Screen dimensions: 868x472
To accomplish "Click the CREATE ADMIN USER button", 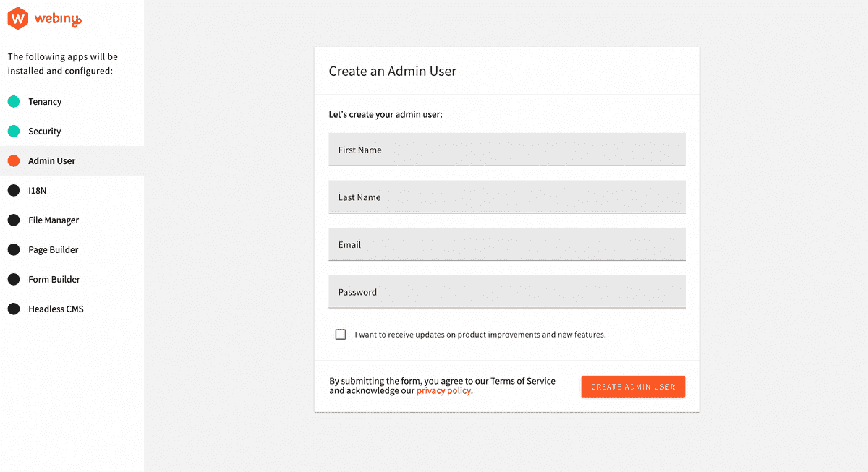I will tap(633, 386).
